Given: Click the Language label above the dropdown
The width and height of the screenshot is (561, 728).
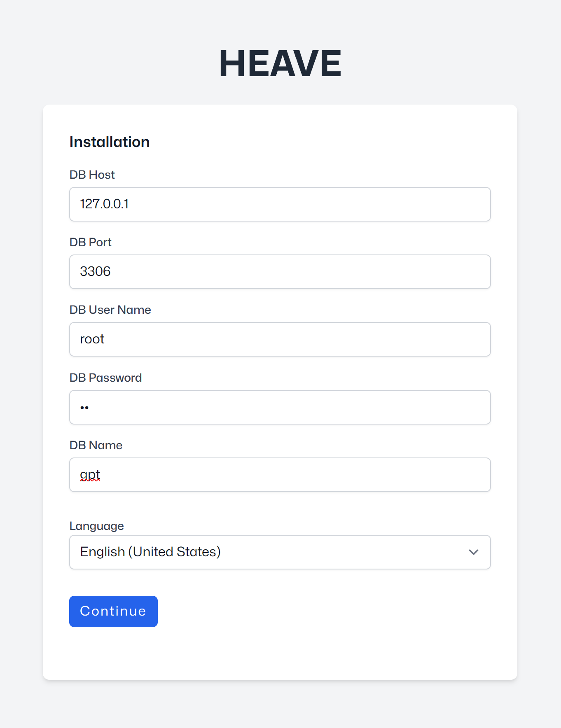Looking at the screenshot, I should [x=96, y=526].
